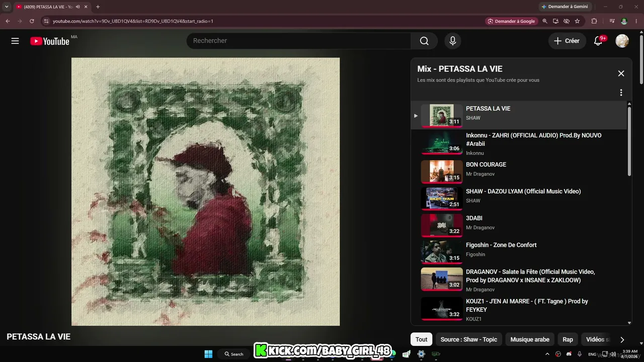Click the search magnifier button
644x362 pixels.
coord(424,41)
